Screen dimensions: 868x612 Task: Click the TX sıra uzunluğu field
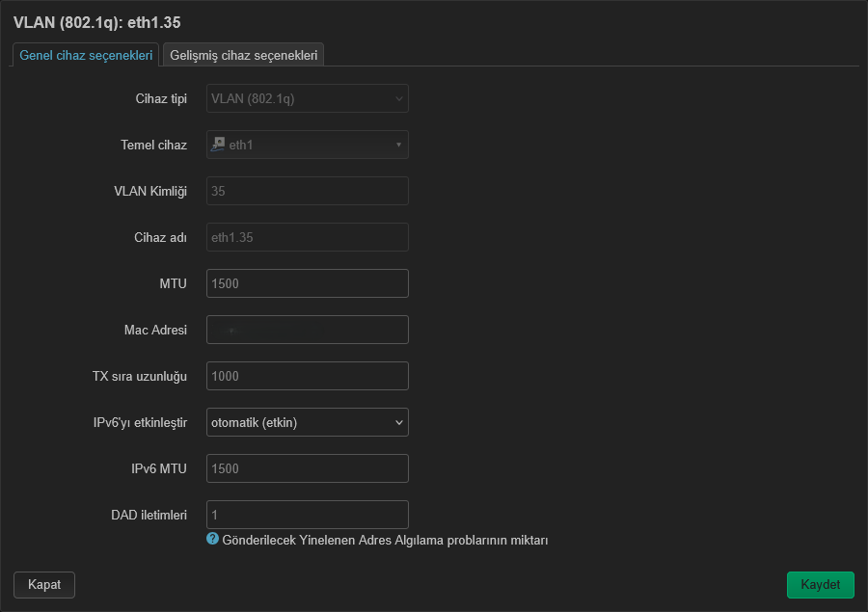308,376
